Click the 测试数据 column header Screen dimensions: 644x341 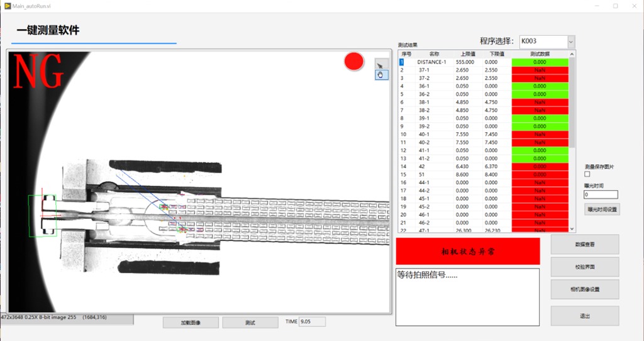tap(540, 54)
